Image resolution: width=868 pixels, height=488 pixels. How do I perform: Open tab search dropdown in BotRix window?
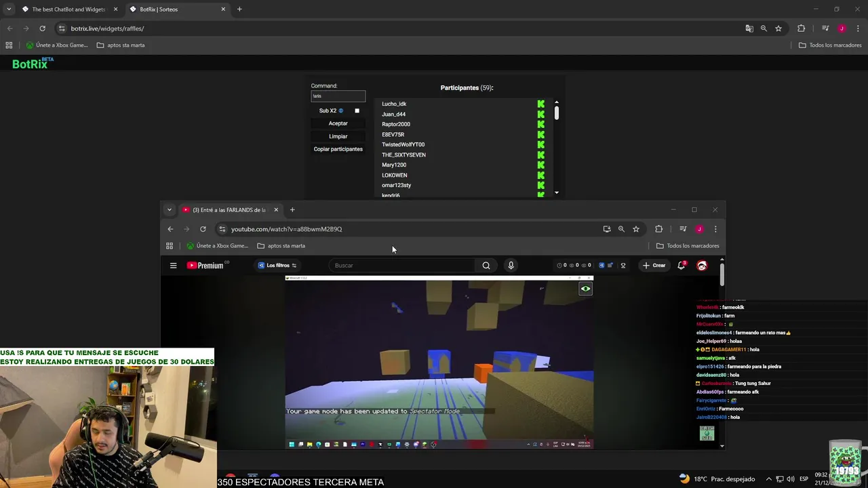[9, 9]
